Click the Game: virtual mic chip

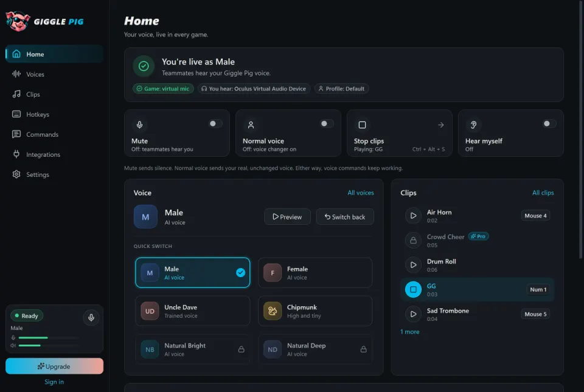(x=163, y=89)
